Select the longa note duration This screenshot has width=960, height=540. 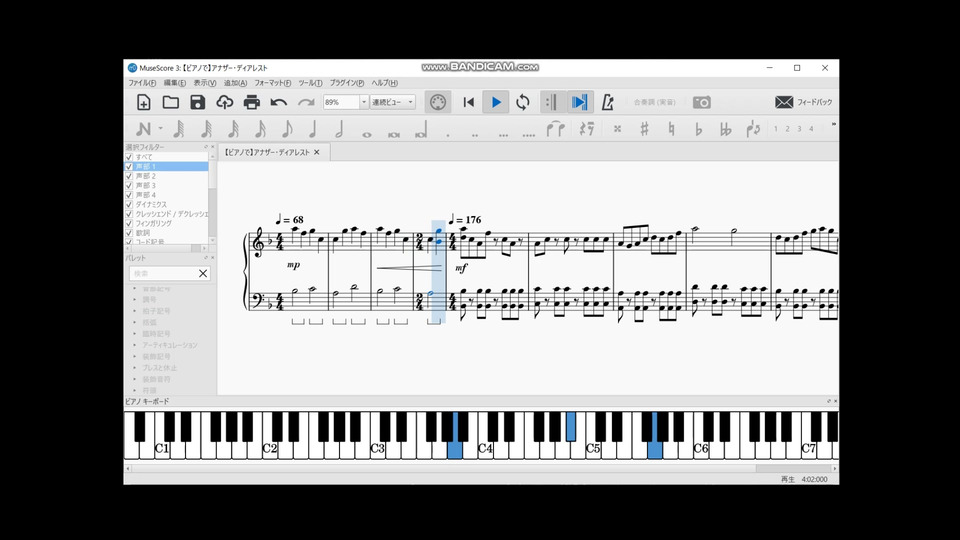421,130
